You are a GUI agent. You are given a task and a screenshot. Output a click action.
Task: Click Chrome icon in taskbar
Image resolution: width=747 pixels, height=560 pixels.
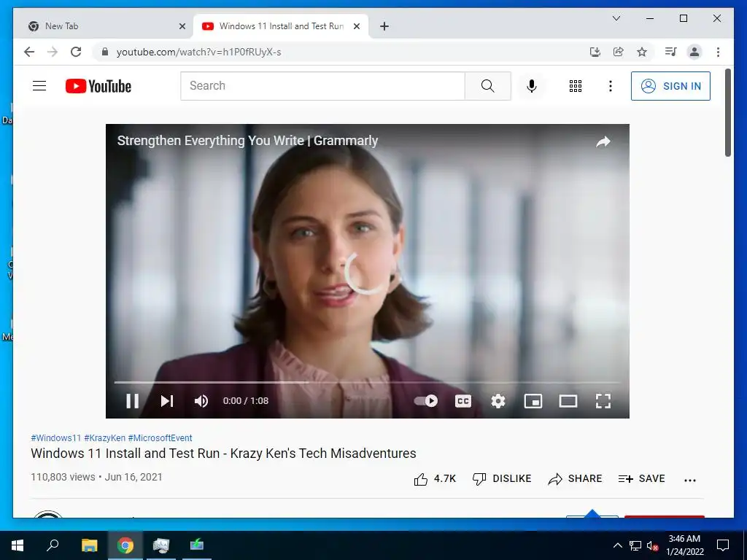(125, 545)
